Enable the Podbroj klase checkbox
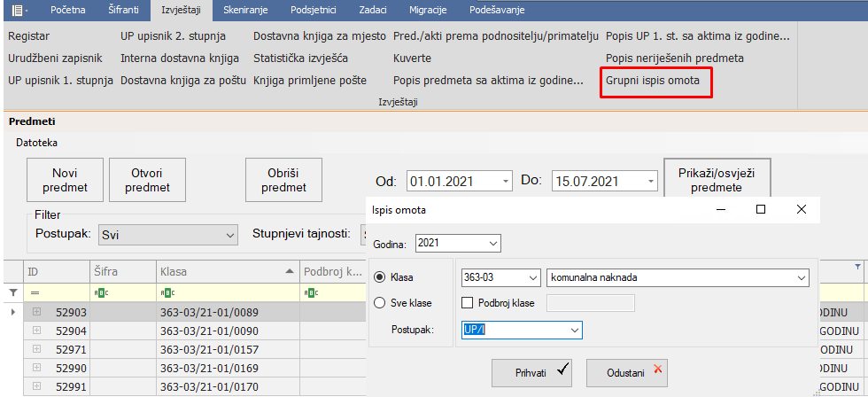868x397 pixels. click(468, 303)
